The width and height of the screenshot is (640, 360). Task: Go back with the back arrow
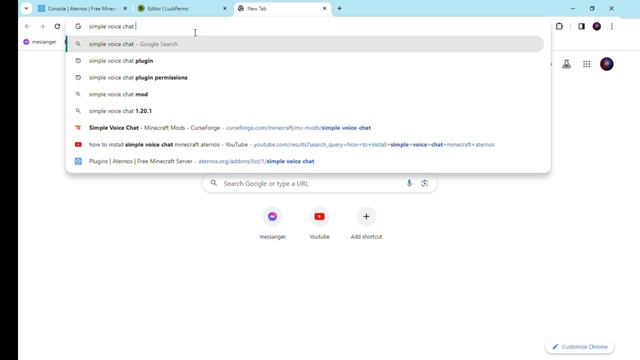(x=27, y=26)
